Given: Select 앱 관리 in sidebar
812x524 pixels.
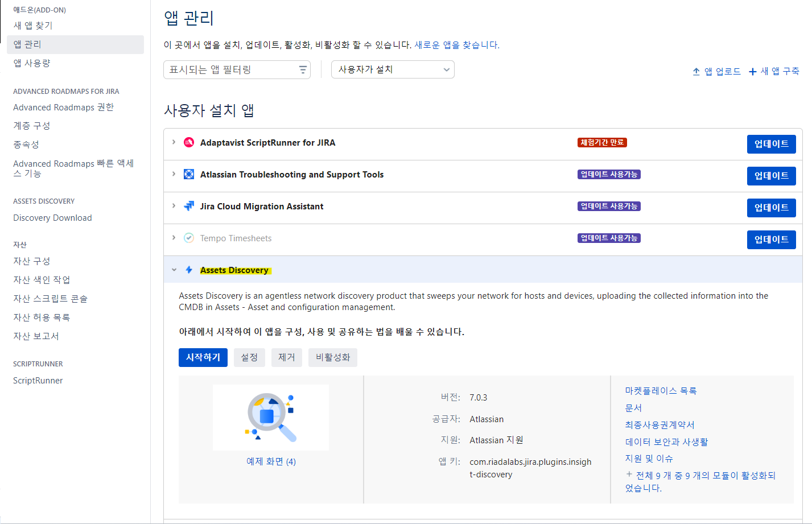Looking at the screenshot, I should 75,44.
